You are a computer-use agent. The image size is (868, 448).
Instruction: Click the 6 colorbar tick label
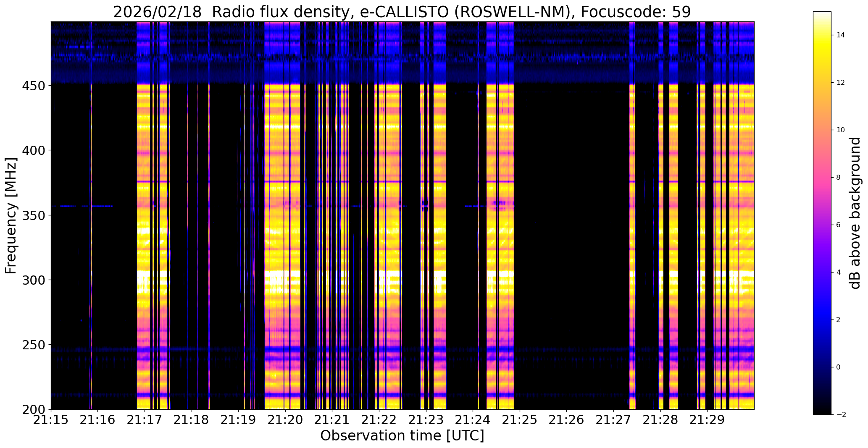click(x=838, y=225)
